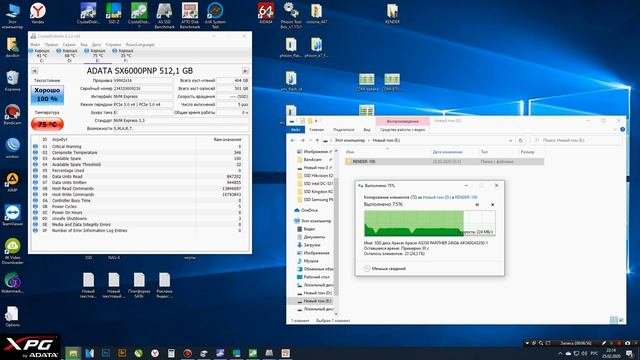Select Новый том (D:) in navigation pane
Viewport: 640px width, 360px height.
[317, 293]
